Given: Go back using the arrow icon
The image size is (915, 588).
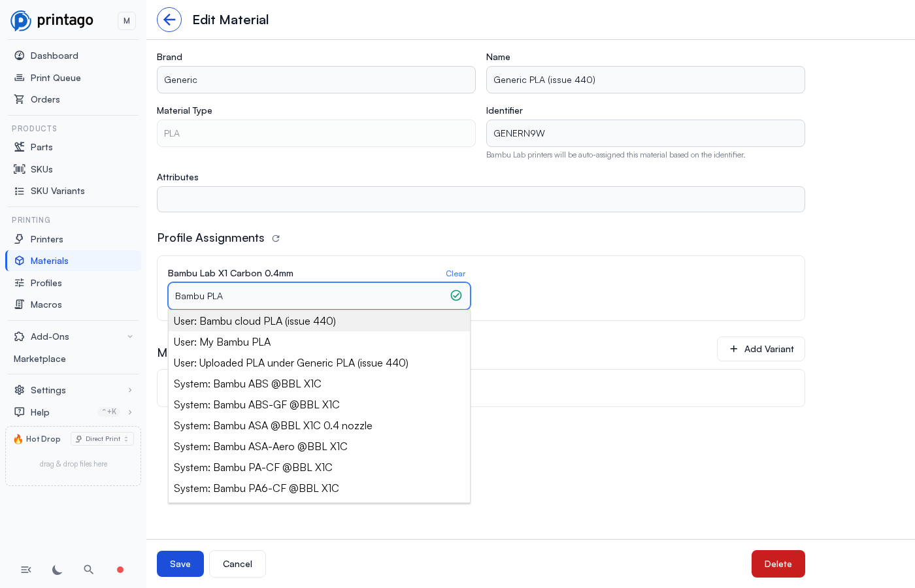Looking at the screenshot, I should [x=169, y=20].
